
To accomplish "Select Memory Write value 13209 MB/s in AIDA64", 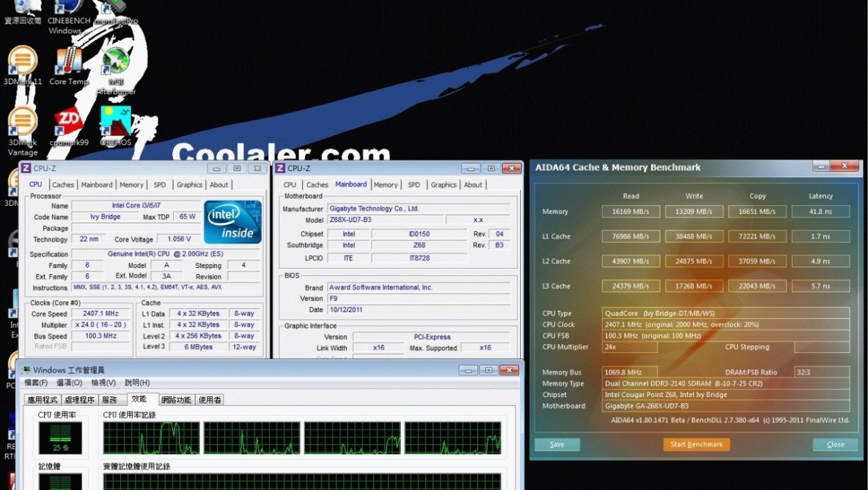I will [x=694, y=212].
